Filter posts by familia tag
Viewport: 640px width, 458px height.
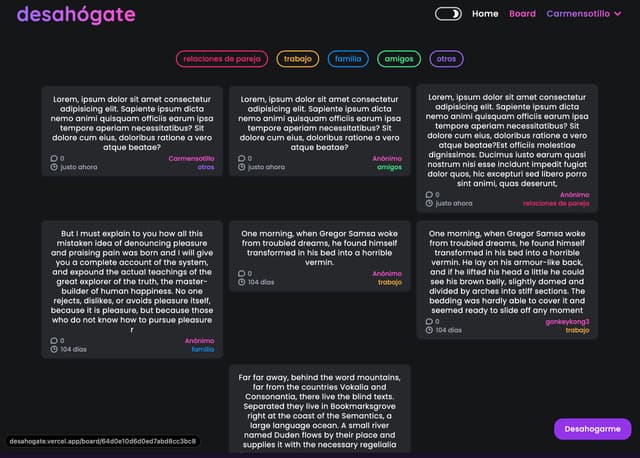(348, 59)
